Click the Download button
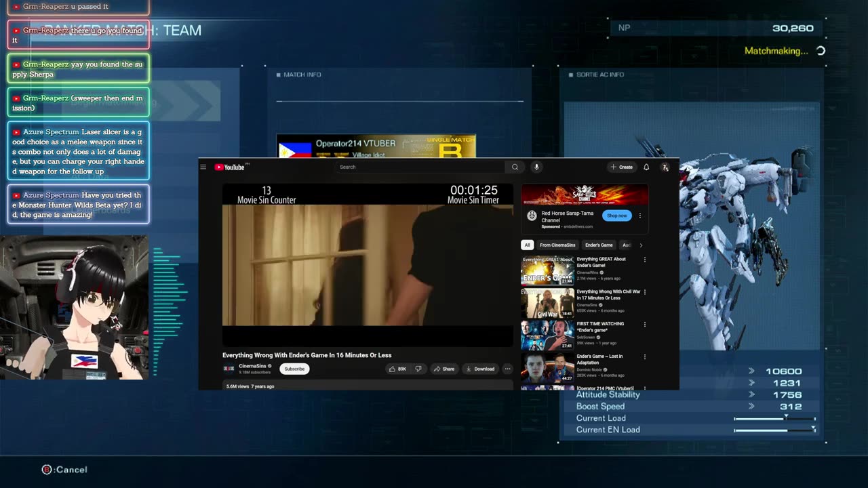This screenshot has width=868, height=488. [479, 369]
